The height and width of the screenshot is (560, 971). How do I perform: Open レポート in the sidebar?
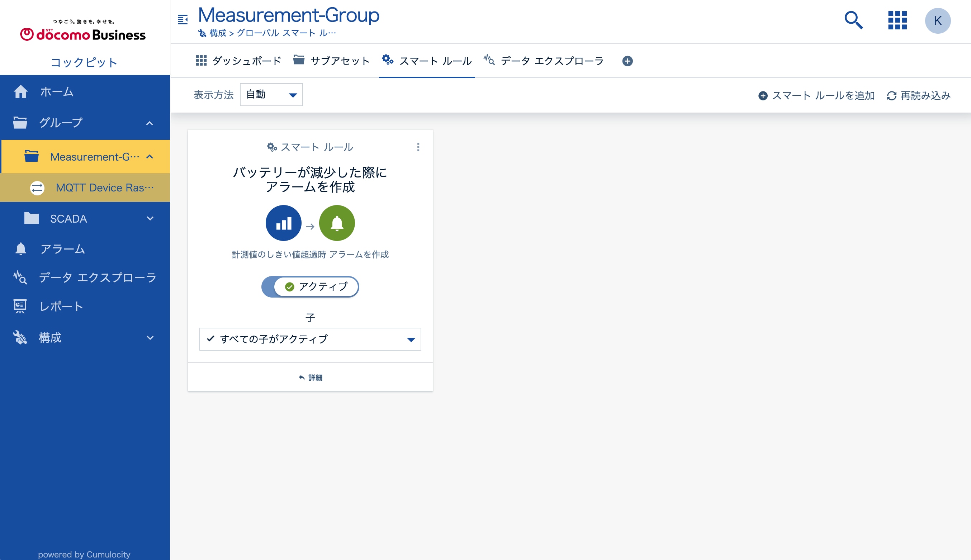pos(85,306)
